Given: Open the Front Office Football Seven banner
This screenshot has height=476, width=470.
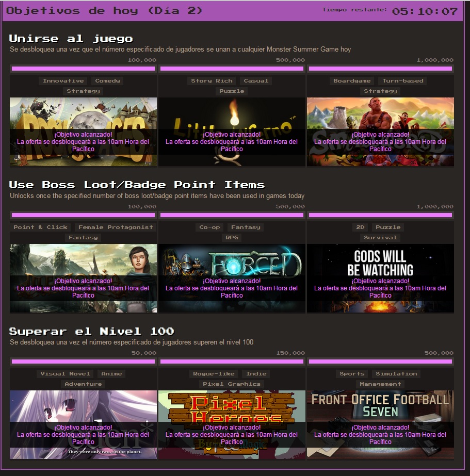Looking at the screenshot, I should coord(380,425).
